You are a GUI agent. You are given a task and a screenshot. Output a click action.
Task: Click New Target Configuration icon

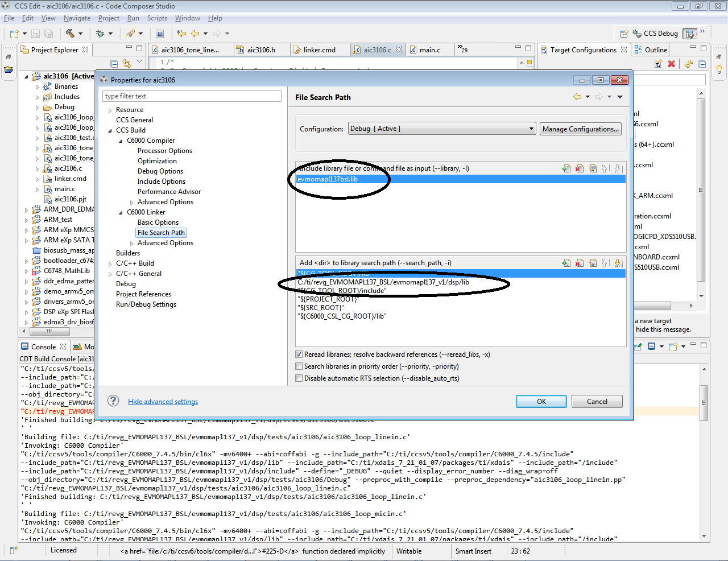658,64
